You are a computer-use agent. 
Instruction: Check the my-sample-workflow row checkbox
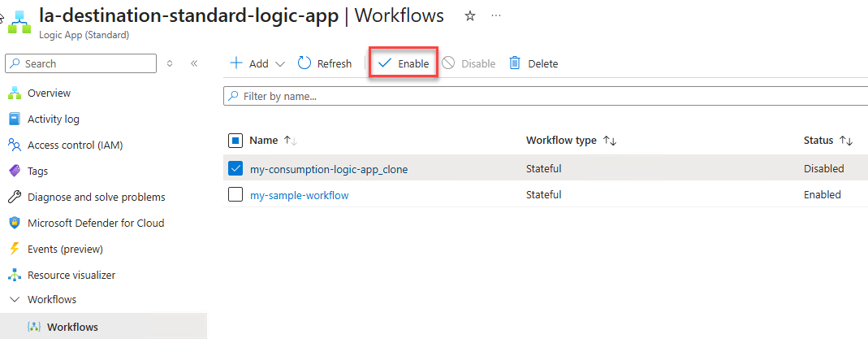click(x=235, y=195)
